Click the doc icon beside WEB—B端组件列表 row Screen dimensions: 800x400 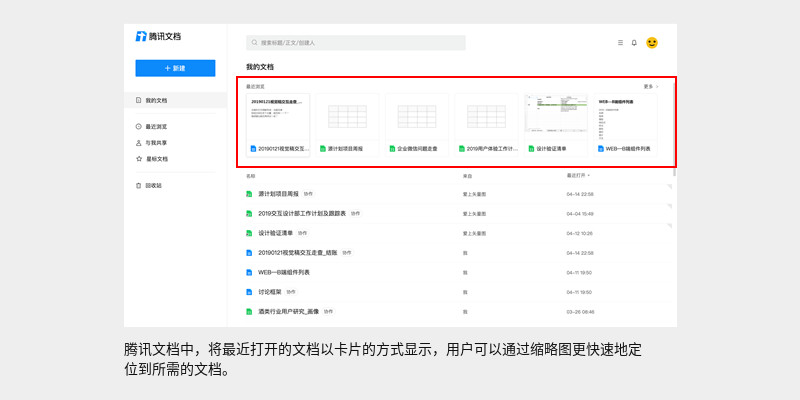click(249, 272)
